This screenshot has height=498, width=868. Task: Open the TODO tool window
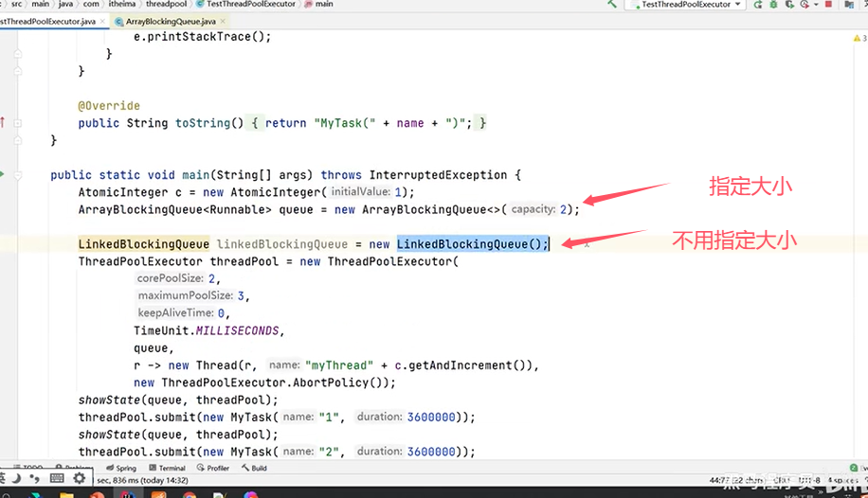click(x=27, y=468)
